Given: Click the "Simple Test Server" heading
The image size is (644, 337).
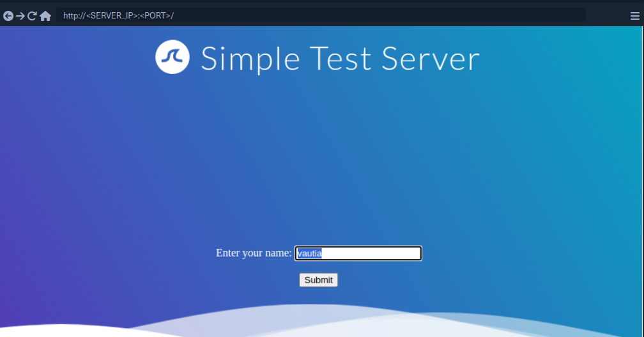Looking at the screenshot, I should pos(339,59).
